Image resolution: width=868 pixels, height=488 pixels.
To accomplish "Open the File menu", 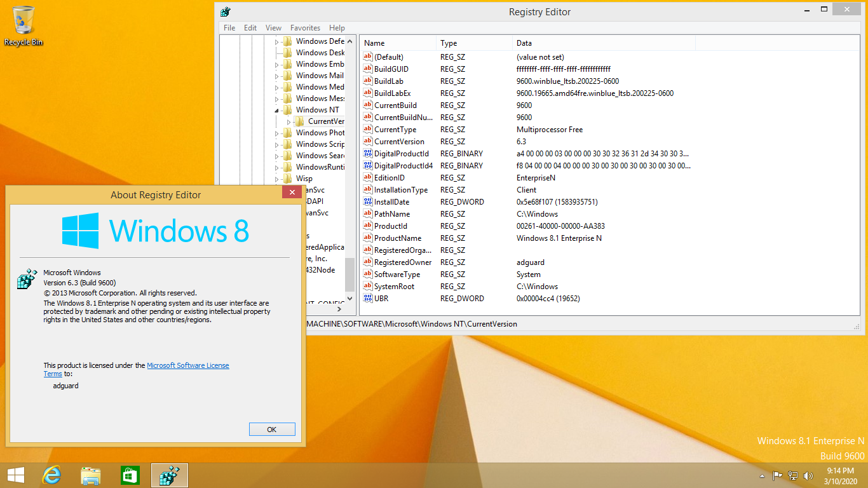I will (x=229, y=28).
